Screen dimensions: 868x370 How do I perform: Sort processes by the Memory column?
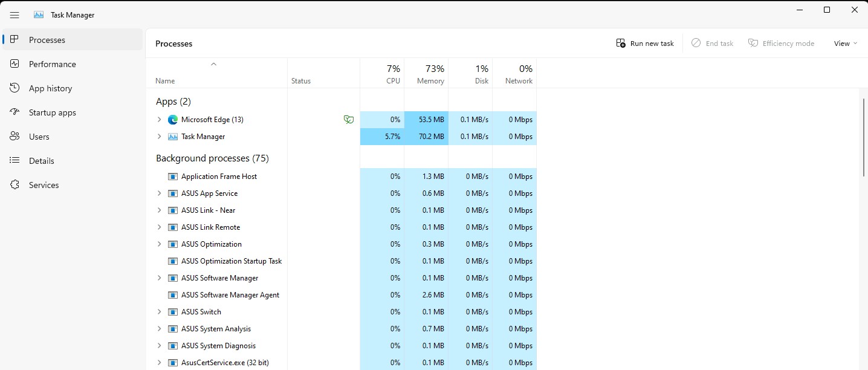click(426, 74)
